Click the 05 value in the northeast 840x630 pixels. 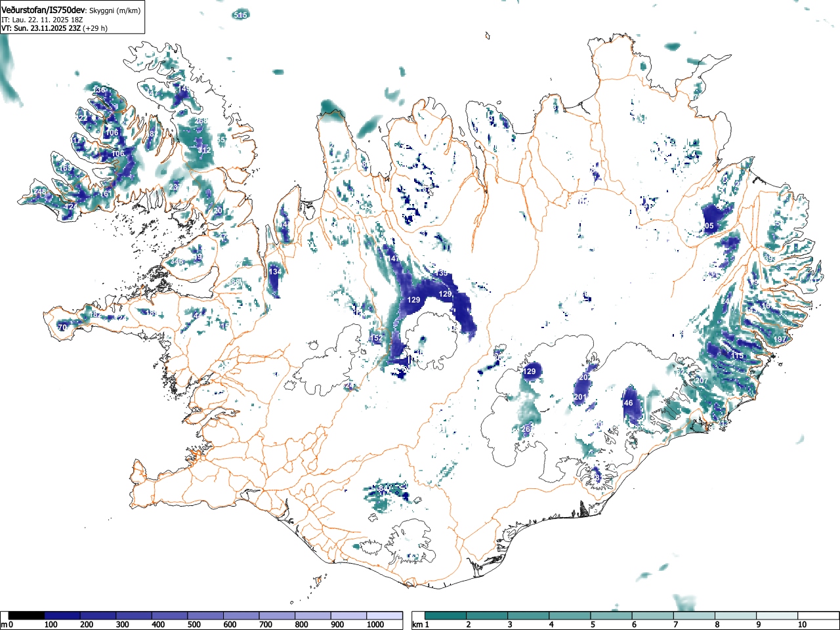pos(709,226)
